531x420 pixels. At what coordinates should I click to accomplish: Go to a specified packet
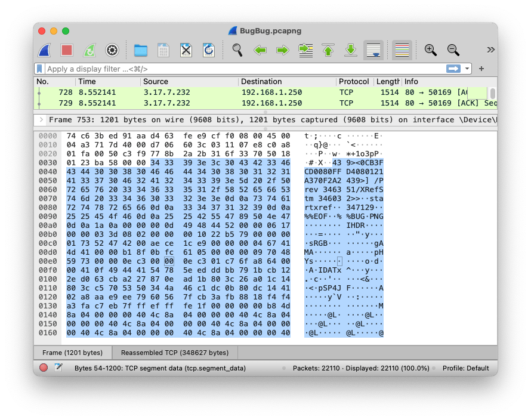(x=305, y=51)
